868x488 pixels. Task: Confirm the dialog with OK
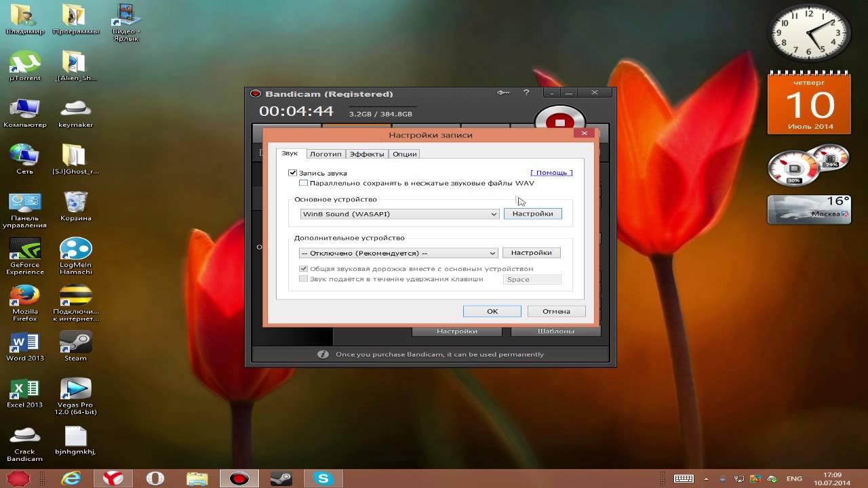[x=492, y=311]
